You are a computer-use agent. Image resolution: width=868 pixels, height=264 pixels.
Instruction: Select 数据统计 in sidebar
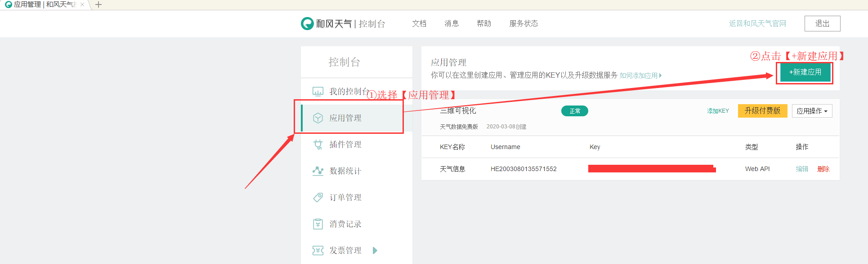[345, 171]
